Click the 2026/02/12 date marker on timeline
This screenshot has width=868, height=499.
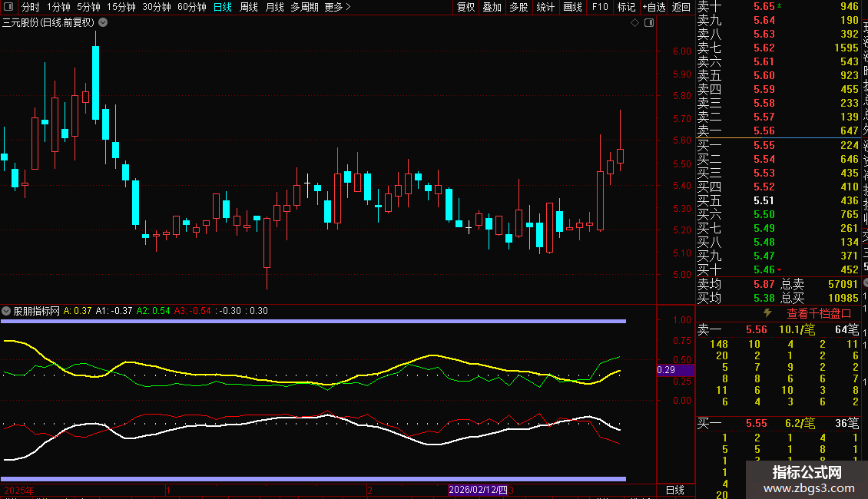[x=478, y=490]
